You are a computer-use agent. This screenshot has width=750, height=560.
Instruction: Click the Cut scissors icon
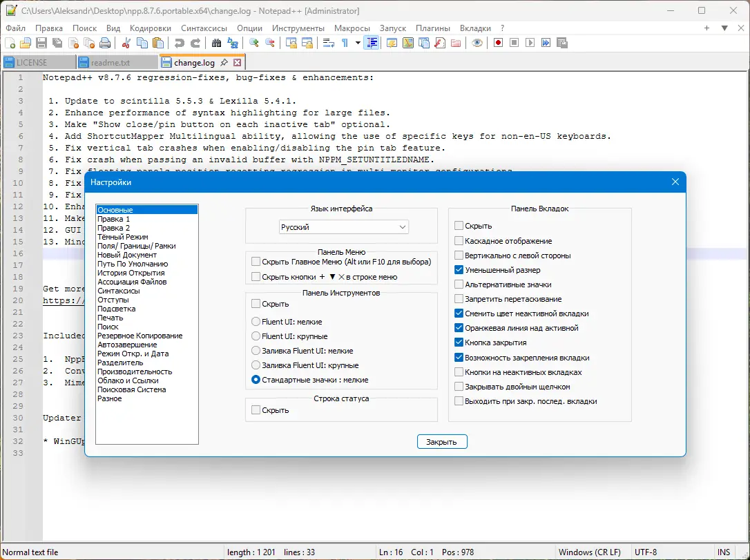click(126, 43)
